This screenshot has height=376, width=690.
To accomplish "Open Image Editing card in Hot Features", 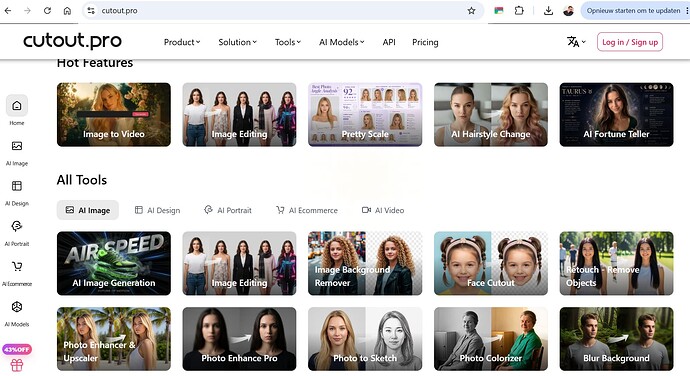I will [x=239, y=114].
